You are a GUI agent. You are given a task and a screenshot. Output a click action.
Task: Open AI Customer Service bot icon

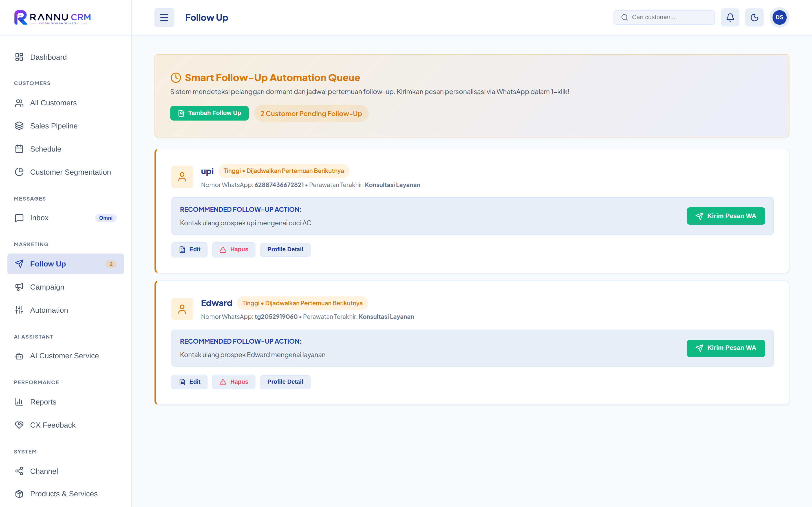(x=19, y=356)
